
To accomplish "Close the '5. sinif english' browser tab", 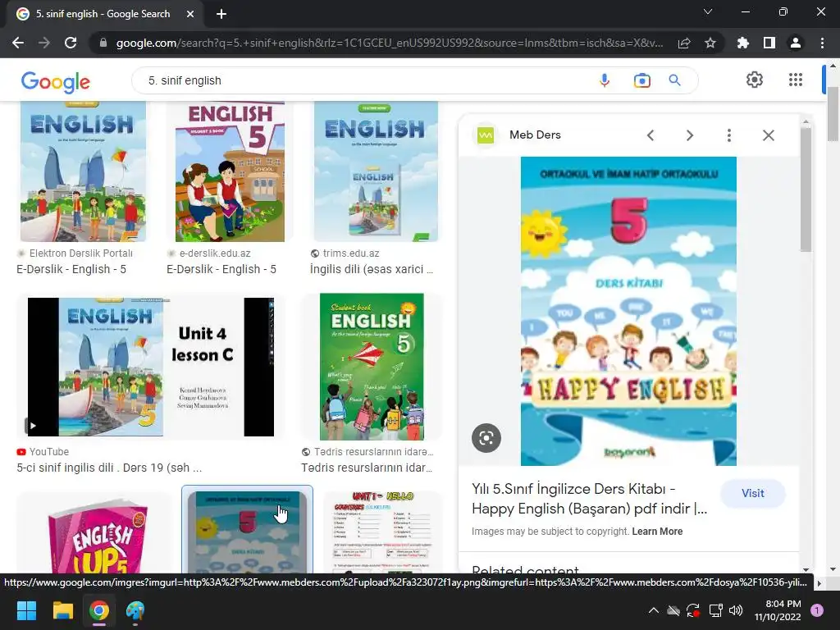I will click(190, 14).
